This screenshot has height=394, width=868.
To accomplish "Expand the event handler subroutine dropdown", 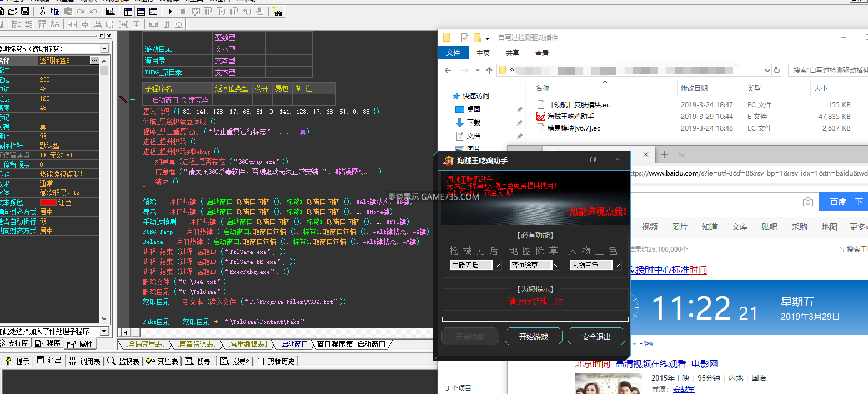I will click(x=103, y=331).
